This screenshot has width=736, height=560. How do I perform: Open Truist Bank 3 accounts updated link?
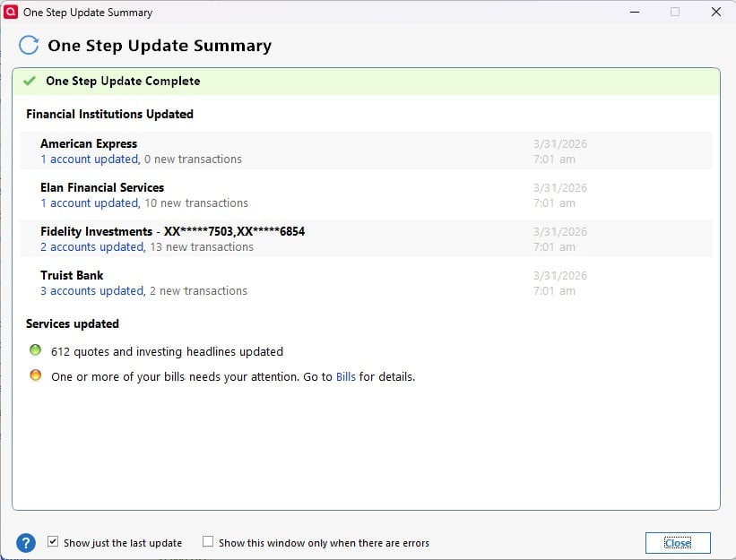[x=93, y=291]
